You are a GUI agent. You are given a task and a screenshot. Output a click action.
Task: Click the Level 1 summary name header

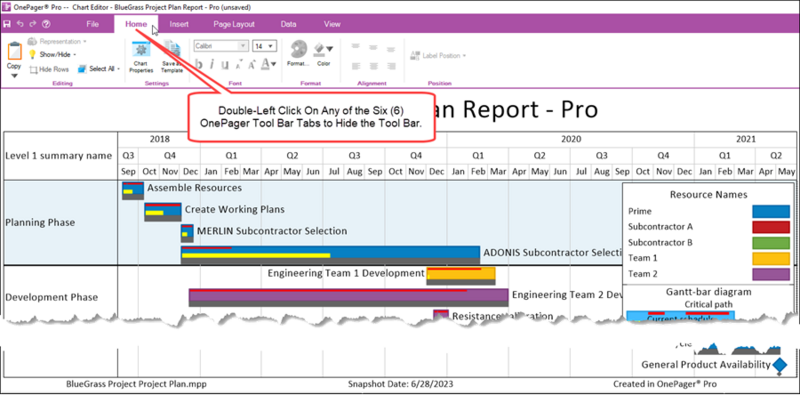click(x=58, y=156)
